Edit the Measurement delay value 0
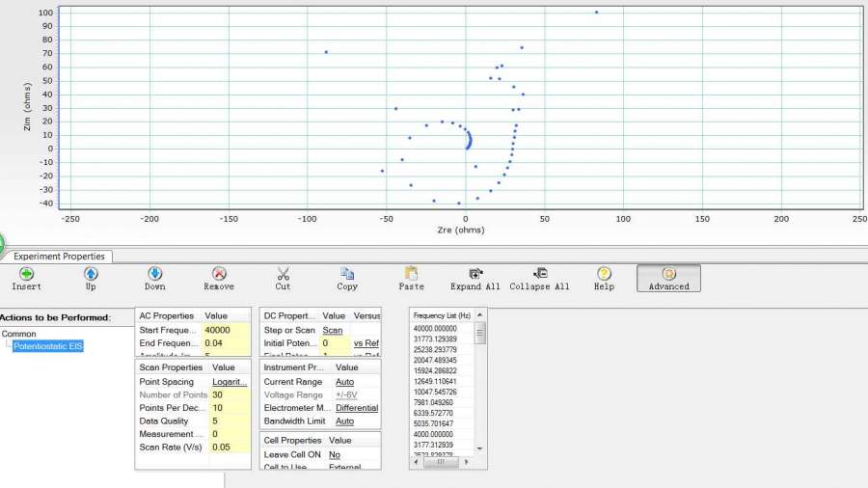 pyautogui.click(x=230, y=434)
